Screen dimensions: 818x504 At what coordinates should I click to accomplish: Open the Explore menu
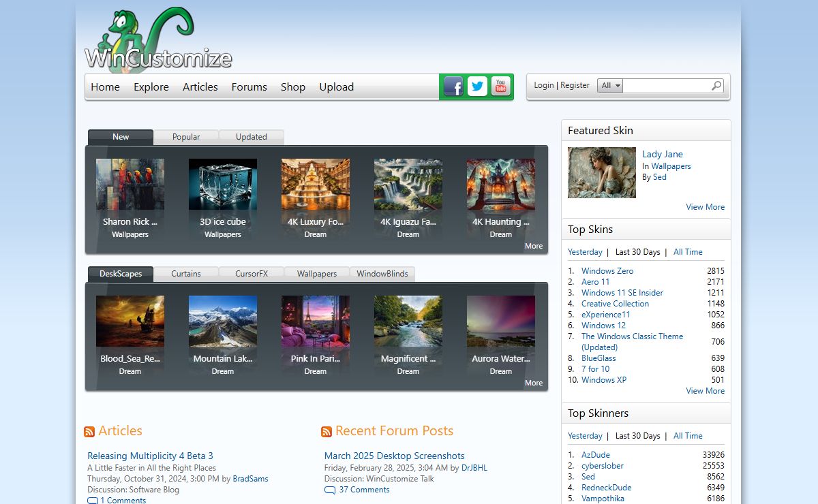pyautogui.click(x=151, y=87)
